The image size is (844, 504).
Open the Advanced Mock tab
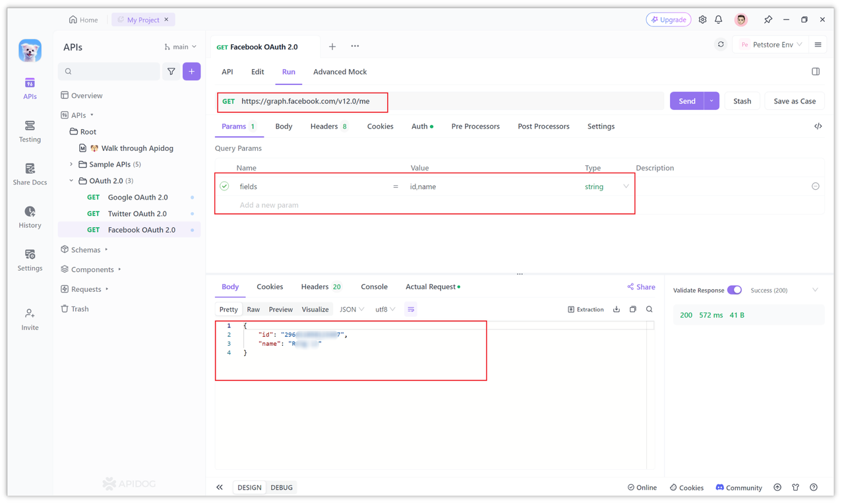[340, 72]
